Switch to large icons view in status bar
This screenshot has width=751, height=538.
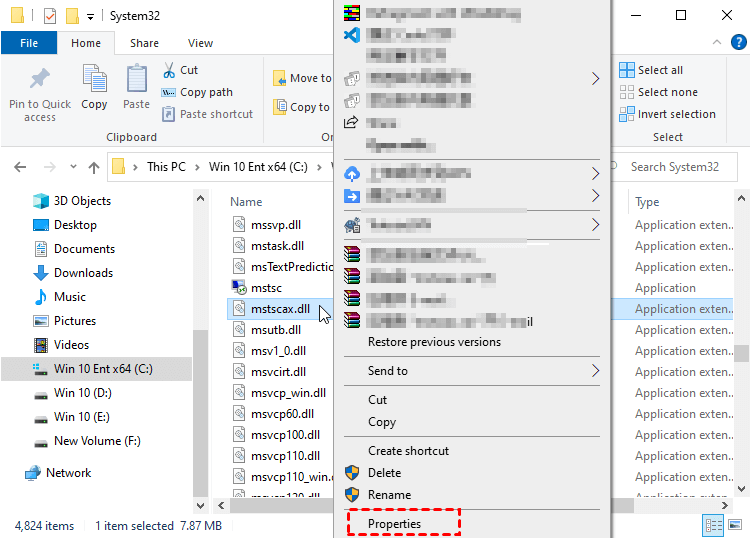click(735, 525)
